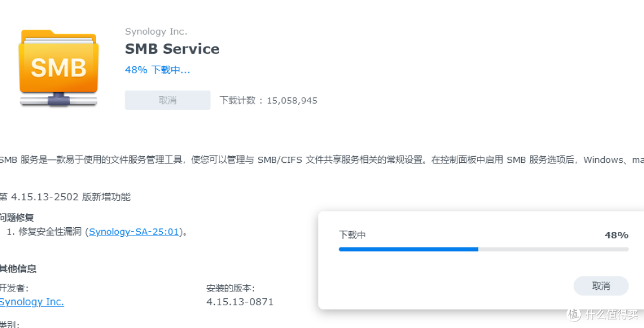Open the Synology Inc. developer link
This screenshot has height=328, width=644.
pyautogui.click(x=32, y=302)
